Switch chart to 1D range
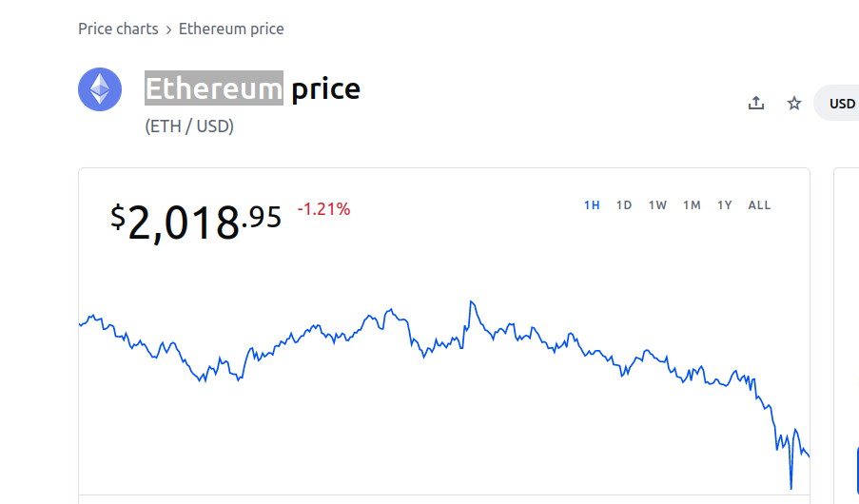 pyautogui.click(x=624, y=205)
